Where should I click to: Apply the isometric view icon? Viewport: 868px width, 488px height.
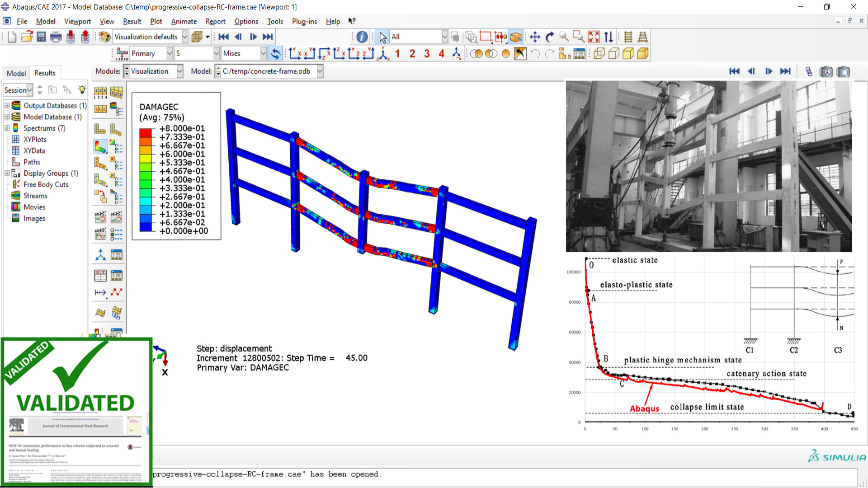pos(383,54)
